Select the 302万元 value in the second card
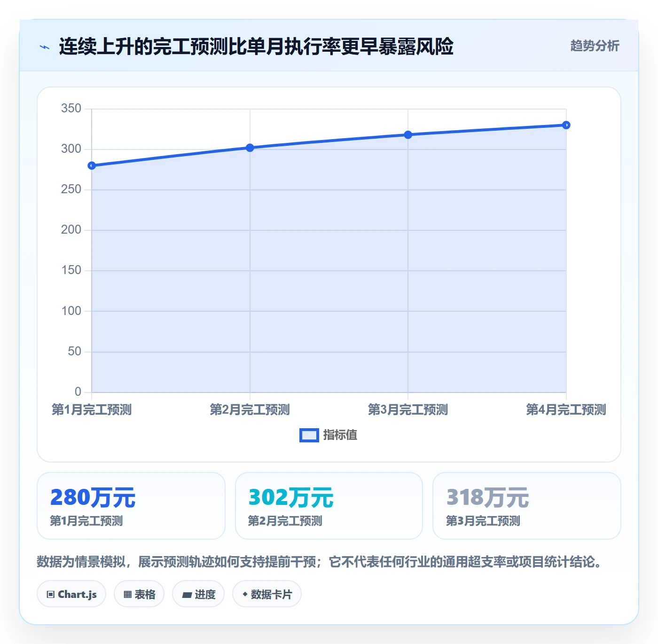 point(291,497)
